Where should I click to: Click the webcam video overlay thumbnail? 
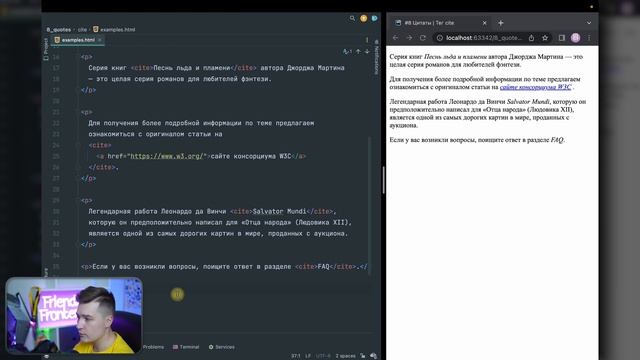pos(74,316)
